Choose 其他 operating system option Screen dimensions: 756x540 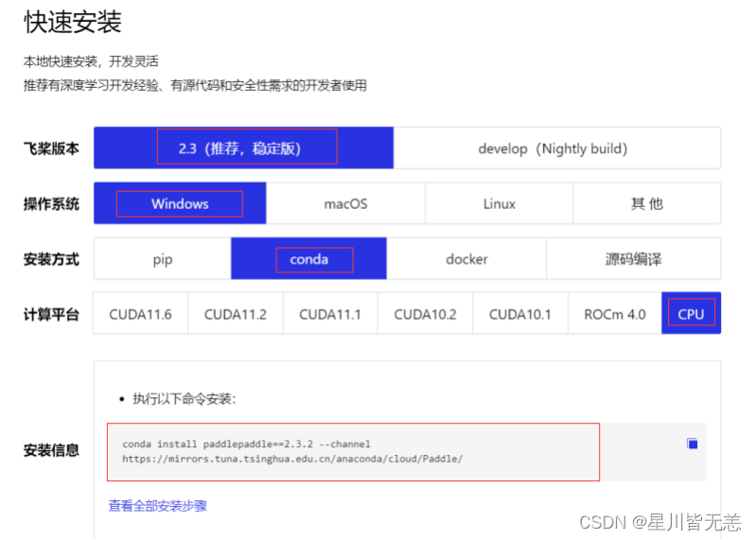[647, 203]
